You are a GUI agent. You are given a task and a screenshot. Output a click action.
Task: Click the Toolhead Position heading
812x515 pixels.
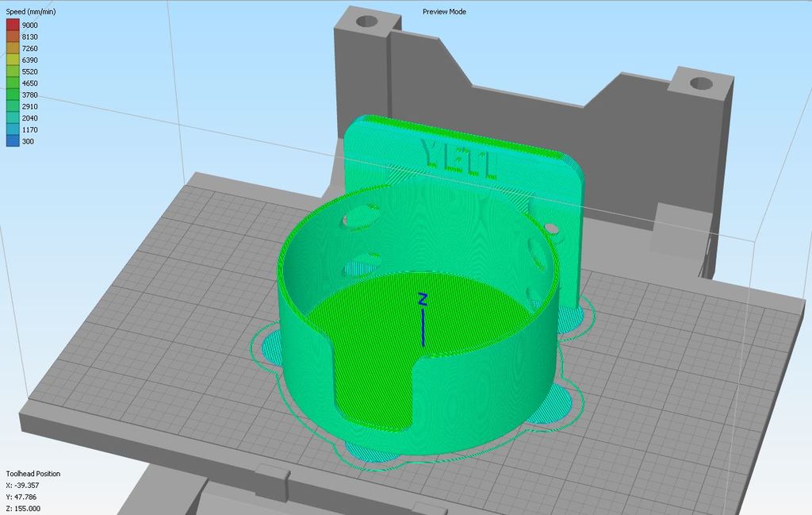tap(33, 473)
